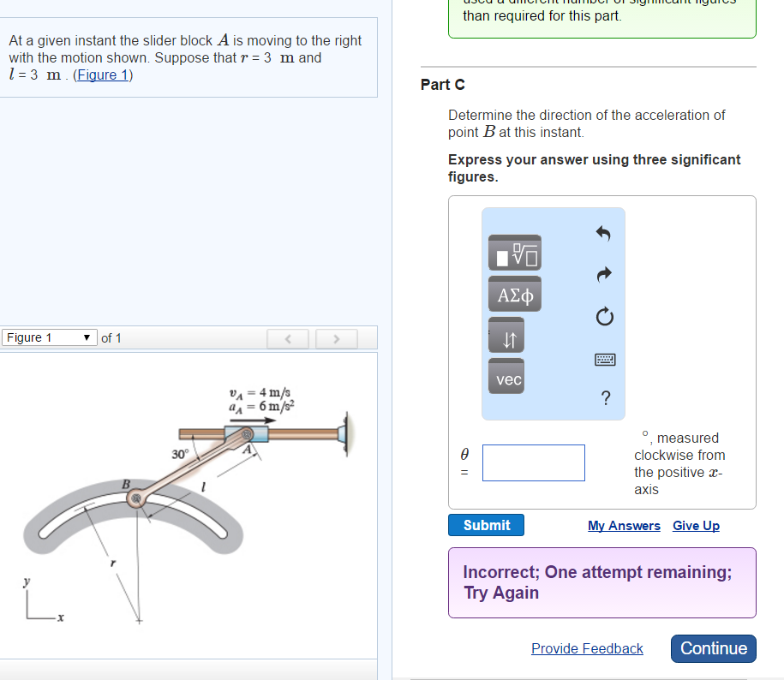Open the Greek symbols ΑΣφ palette
784x680 pixels.
(514, 294)
